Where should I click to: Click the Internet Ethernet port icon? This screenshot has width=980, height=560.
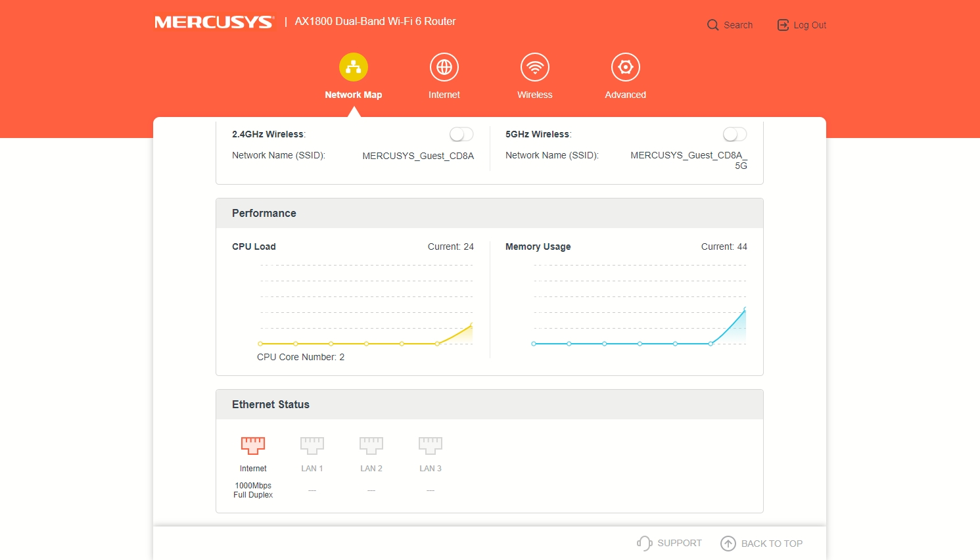click(x=253, y=445)
